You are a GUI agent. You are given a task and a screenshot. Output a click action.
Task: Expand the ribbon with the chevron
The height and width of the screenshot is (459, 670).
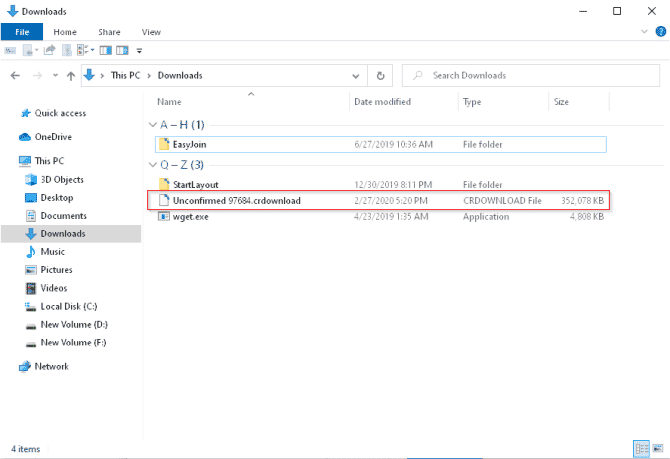tap(644, 32)
